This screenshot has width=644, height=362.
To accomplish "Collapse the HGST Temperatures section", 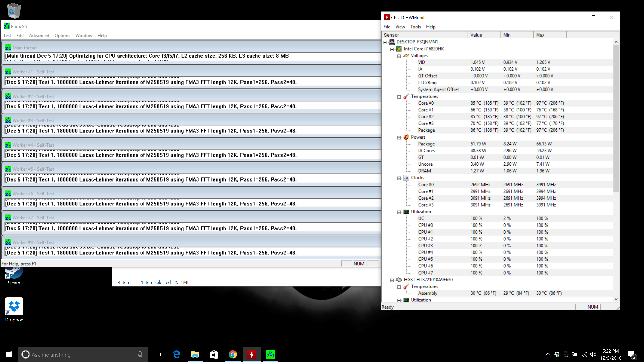I will (399, 287).
